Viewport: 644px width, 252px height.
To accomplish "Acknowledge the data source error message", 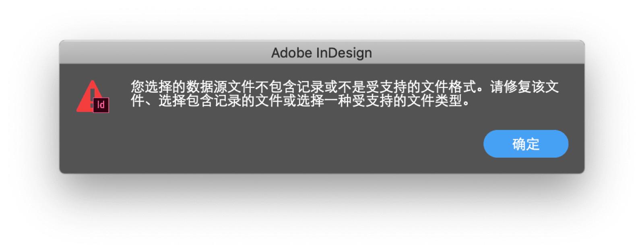I will tap(525, 144).
